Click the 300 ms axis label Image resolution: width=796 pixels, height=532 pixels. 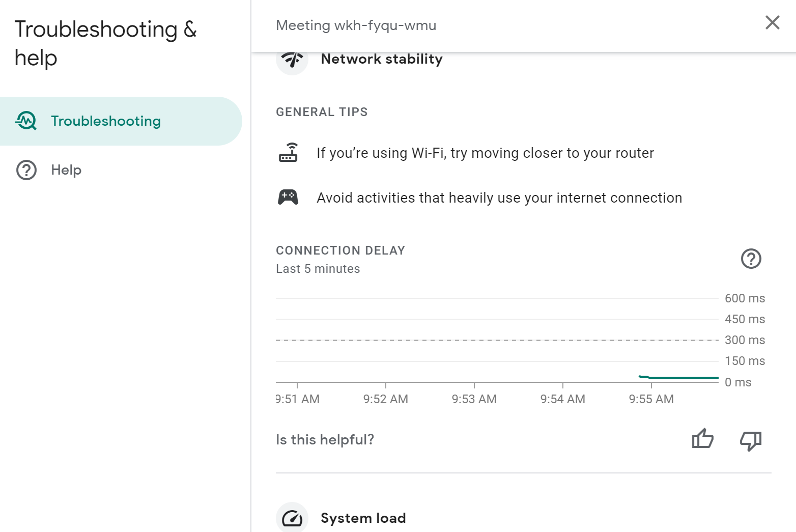(x=745, y=340)
